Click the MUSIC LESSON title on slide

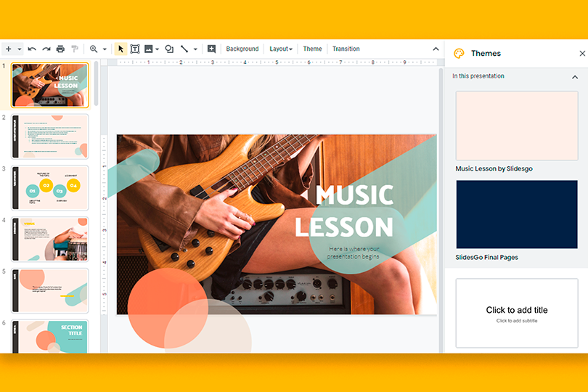pos(344,211)
